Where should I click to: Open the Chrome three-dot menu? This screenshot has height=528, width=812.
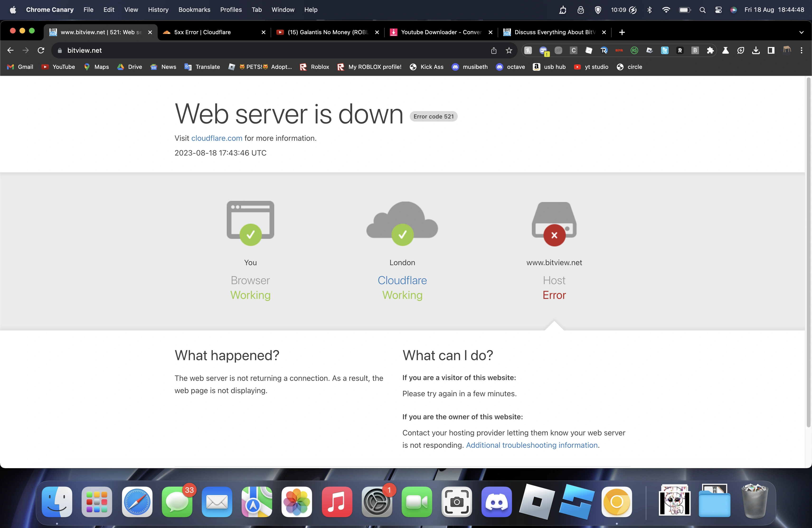[802, 50]
